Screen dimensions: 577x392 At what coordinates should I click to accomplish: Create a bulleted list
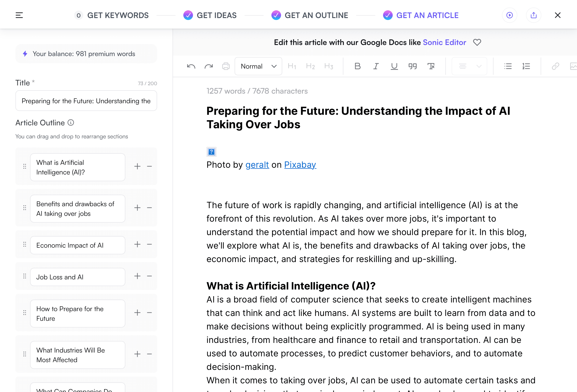click(508, 66)
